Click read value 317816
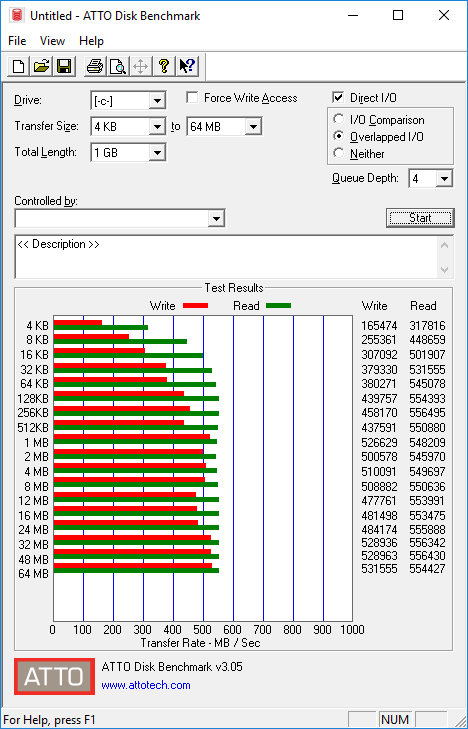468x729 pixels. pos(427,326)
